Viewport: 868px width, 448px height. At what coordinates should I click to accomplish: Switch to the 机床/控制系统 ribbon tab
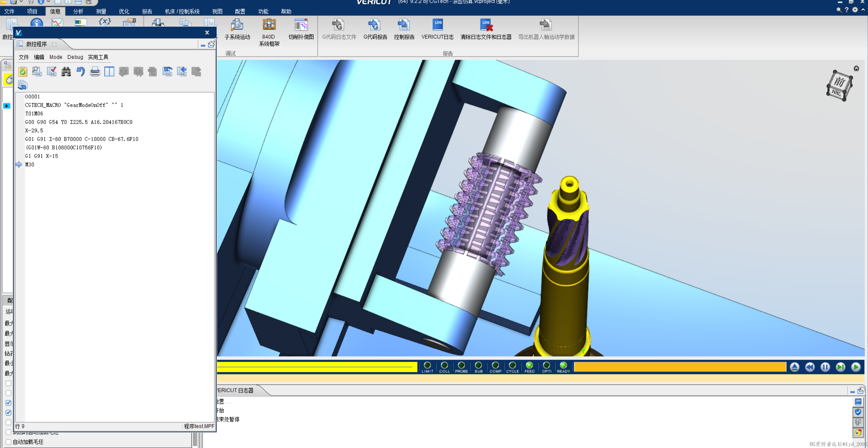182,12
